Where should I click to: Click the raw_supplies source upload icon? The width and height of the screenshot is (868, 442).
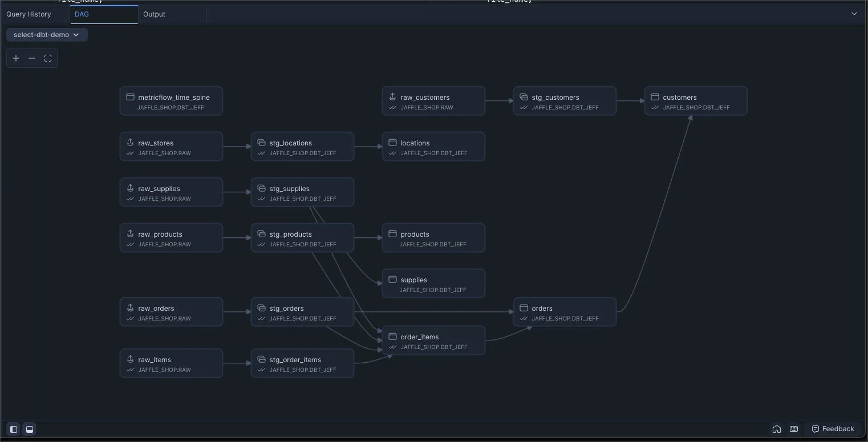coord(130,188)
